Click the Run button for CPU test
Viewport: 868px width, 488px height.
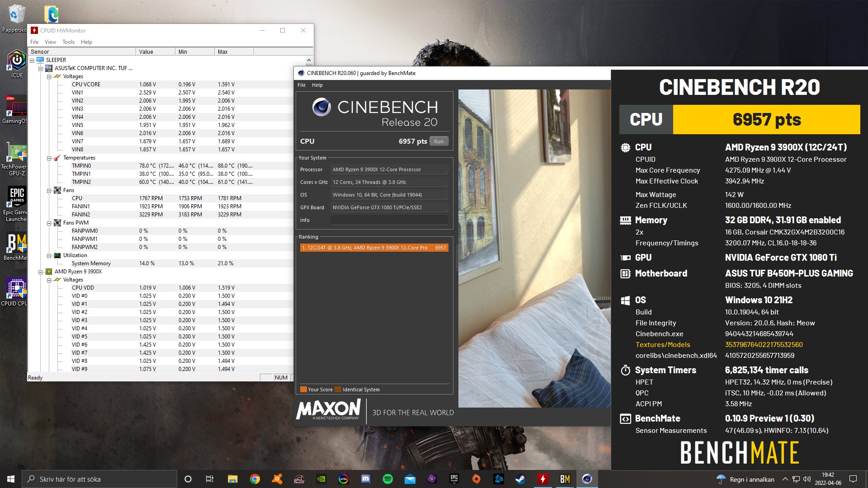coord(439,141)
